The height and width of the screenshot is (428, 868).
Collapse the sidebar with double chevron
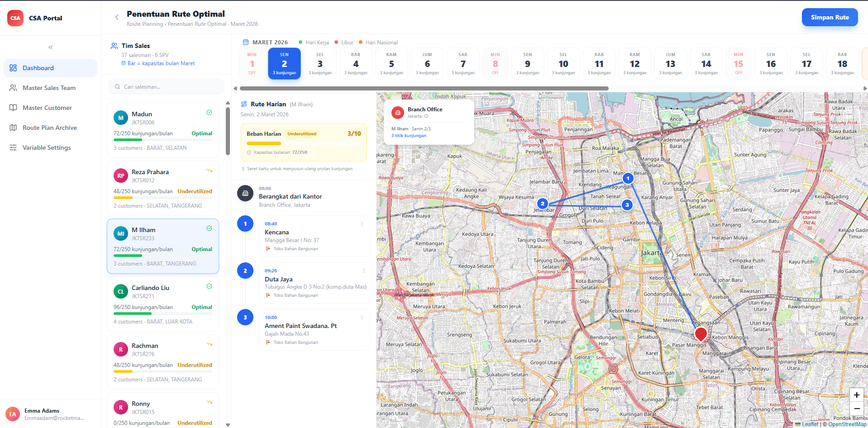tap(51, 47)
